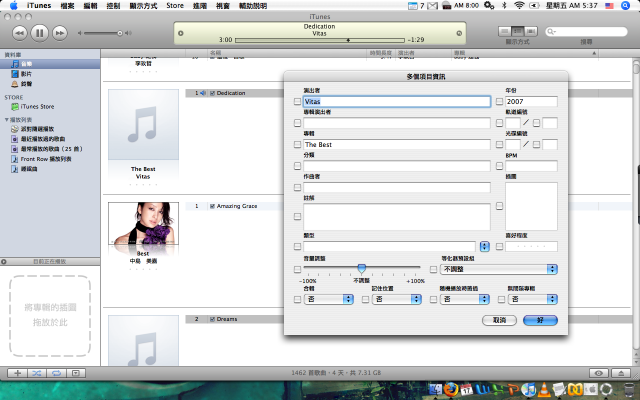
Task: Tick the artwork (插圖) box checkbox
Action: pos(499,206)
